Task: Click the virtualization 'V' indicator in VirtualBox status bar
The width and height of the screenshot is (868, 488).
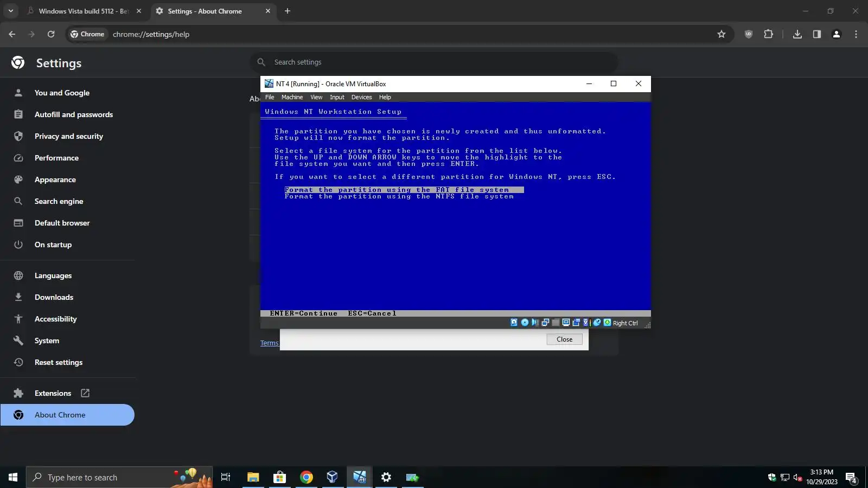Action: (586, 323)
